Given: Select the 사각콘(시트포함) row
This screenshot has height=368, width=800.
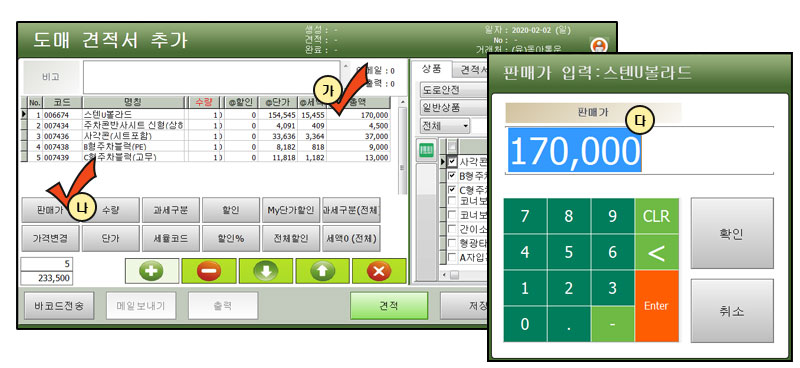Looking at the screenshot, I should click(206, 136).
